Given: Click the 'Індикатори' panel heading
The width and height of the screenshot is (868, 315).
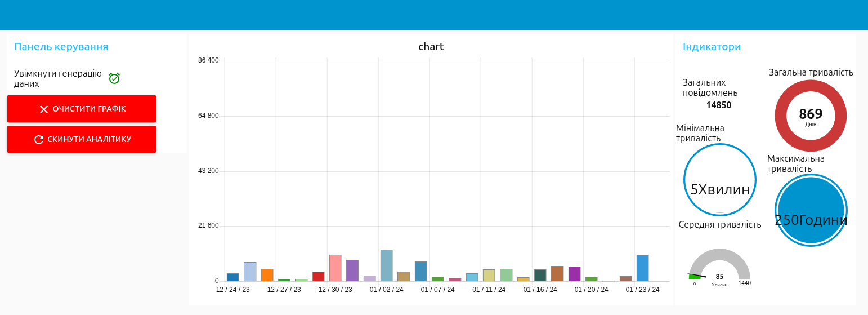Looking at the screenshot, I should [x=712, y=47].
